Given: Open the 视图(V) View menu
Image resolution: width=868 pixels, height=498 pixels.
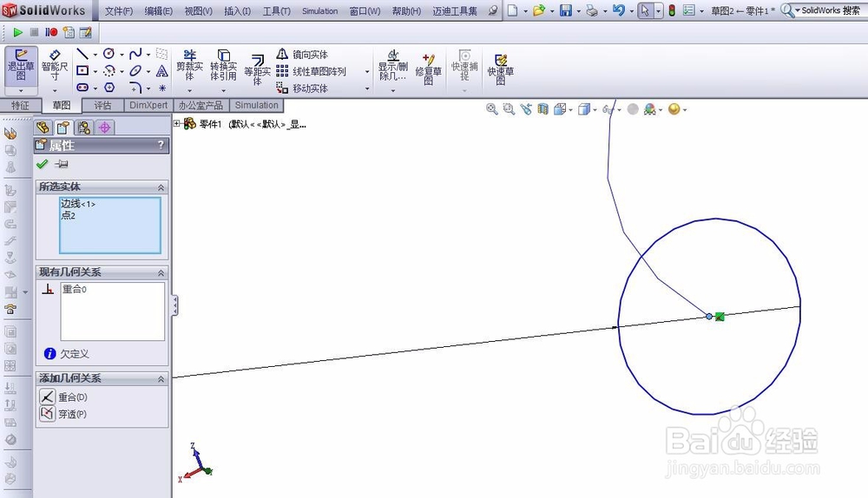Looking at the screenshot, I should [x=198, y=10].
